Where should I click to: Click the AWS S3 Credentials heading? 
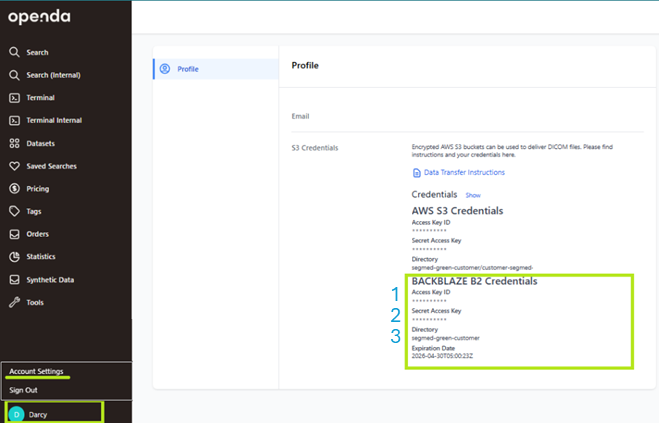pos(457,211)
